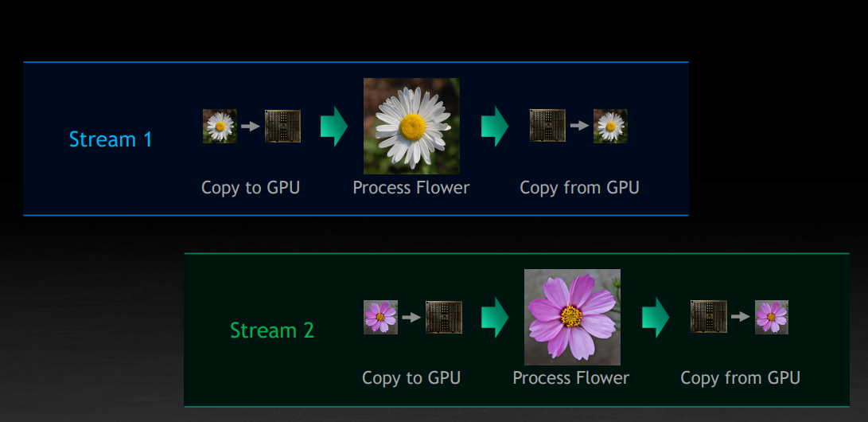This screenshot has height=422, width=868.
Task: Select the large pink cosmos flower image
Action: (x=572, y=317)
